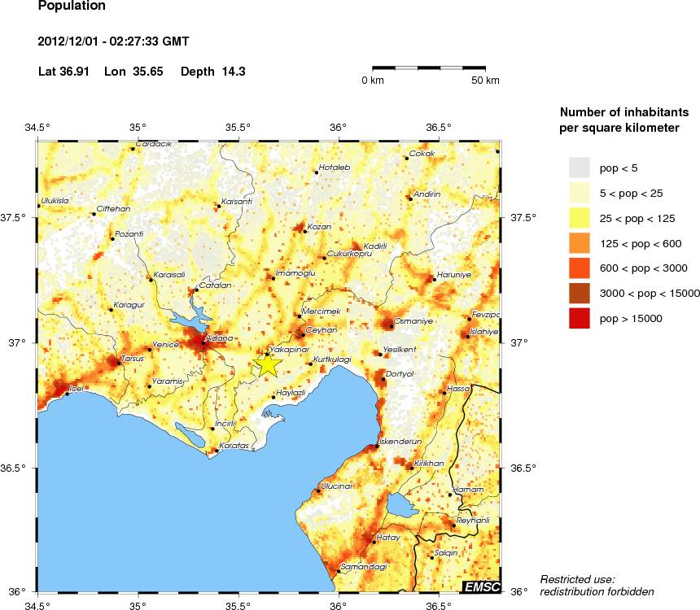This screenshot has height=610, width=700.
Task: Select the Karaisali town label
Action: point(169,274)
